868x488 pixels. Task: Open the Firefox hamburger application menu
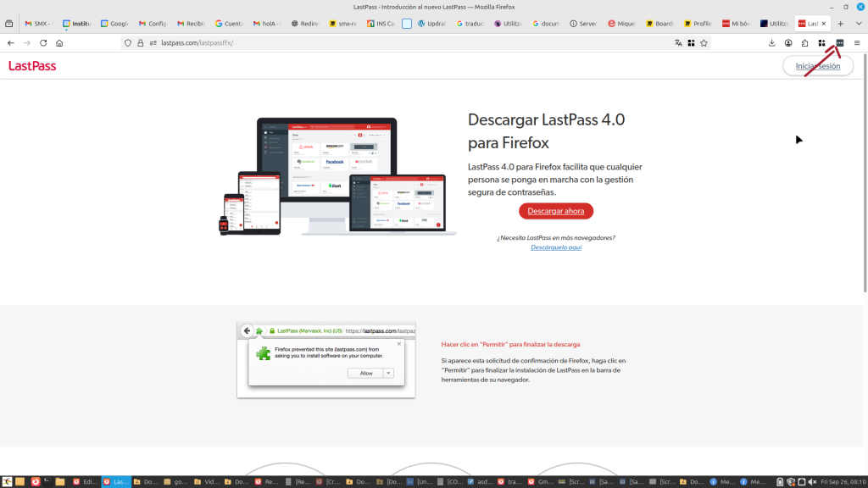[856, 42]
